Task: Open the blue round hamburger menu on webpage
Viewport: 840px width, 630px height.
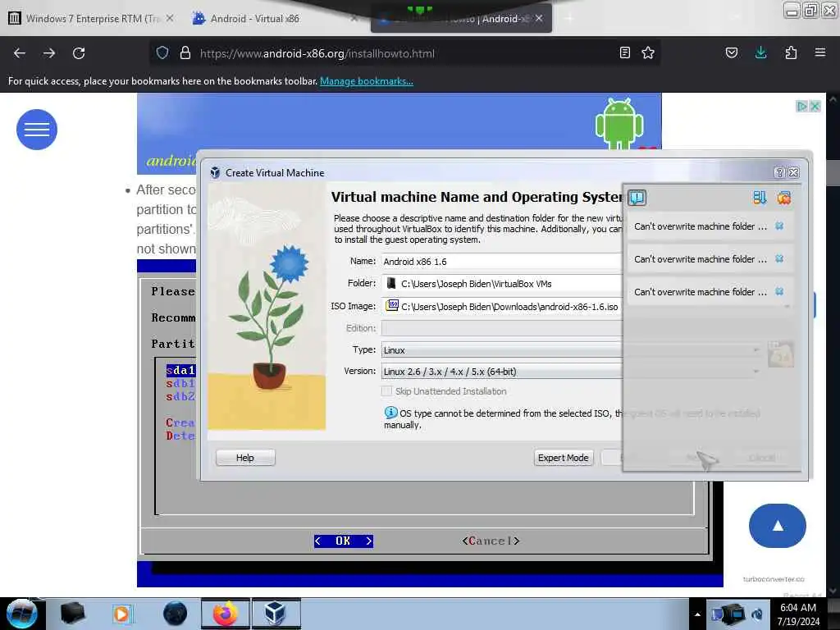Action: 37,130
